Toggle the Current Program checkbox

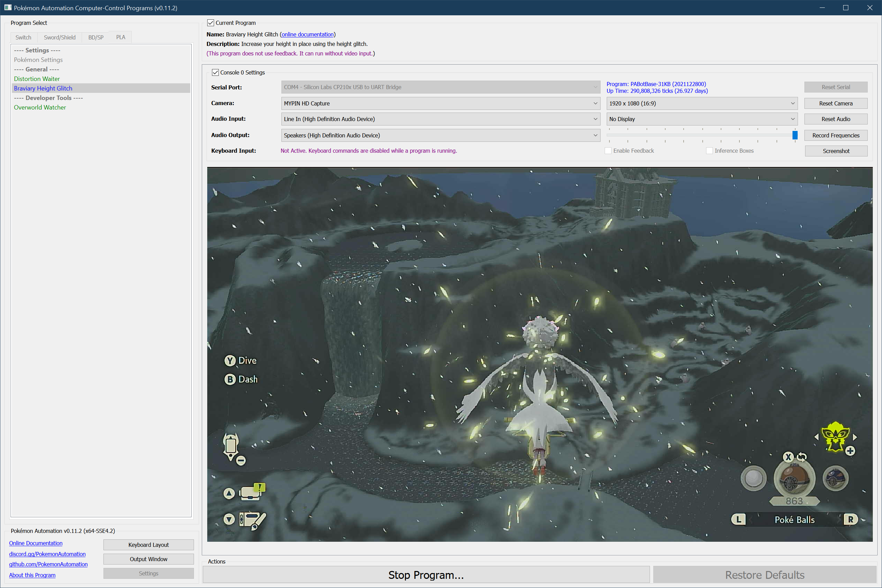click(211, 23)
